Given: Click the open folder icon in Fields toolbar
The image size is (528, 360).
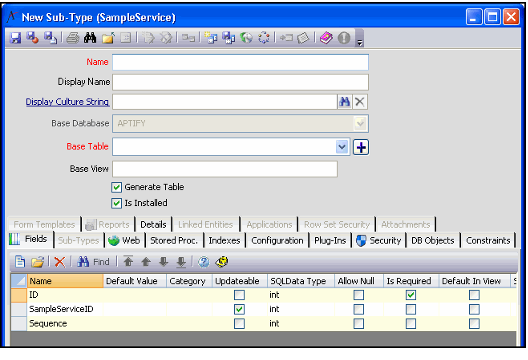Looking at the screenshot, I should (x=37, y=262).
